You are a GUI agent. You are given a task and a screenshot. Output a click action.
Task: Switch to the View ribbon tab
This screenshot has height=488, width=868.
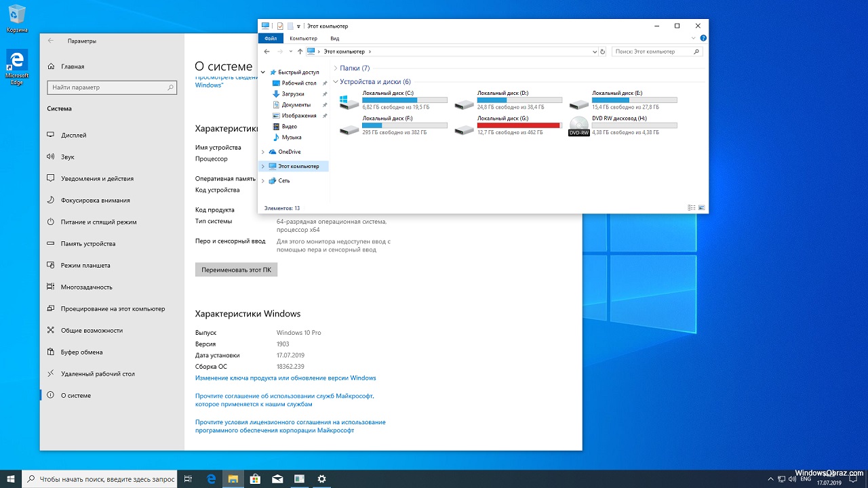334,39
